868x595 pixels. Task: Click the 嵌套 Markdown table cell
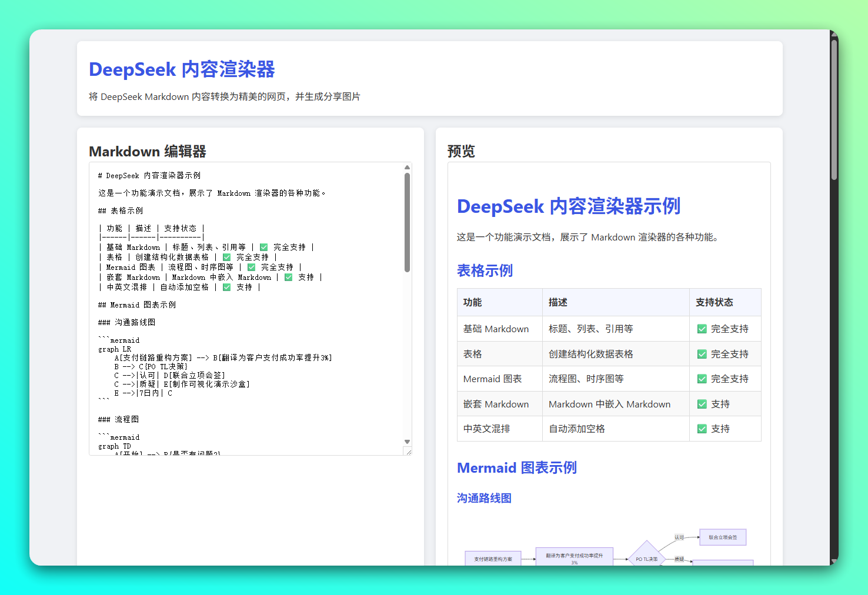click(500, 404)
